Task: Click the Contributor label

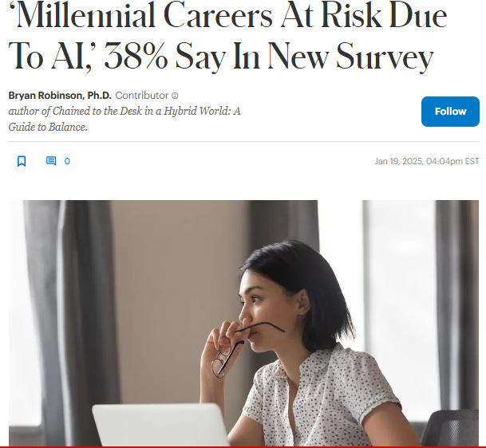Action: pyautogui.click(x=142, y=96)
